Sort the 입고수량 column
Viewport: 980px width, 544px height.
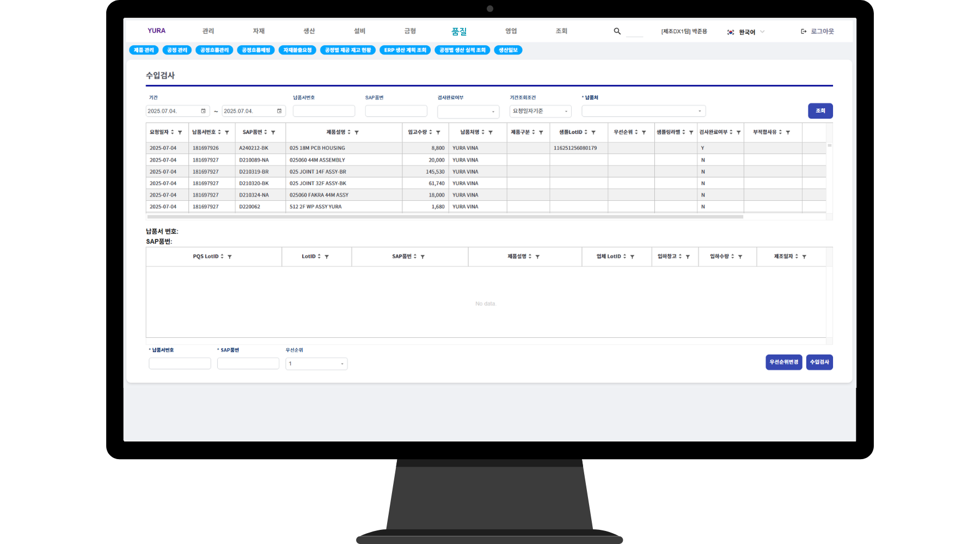click(x=431, y=132)
